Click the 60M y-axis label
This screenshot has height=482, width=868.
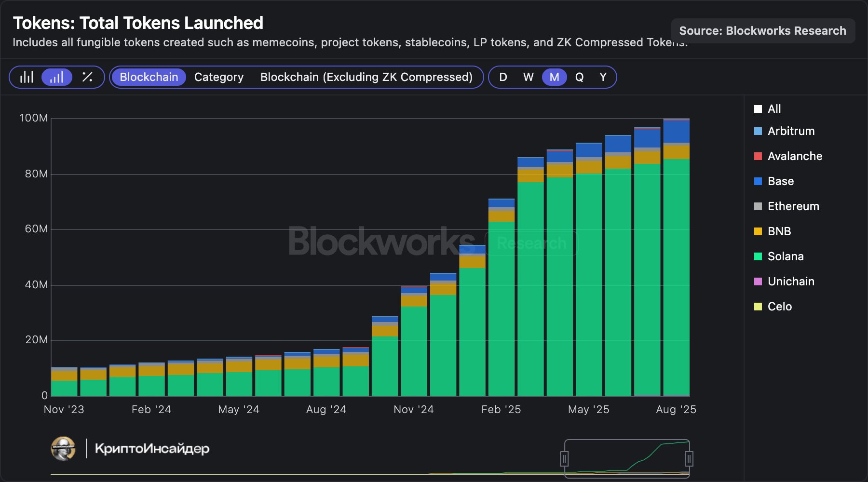tap(36, 229)
